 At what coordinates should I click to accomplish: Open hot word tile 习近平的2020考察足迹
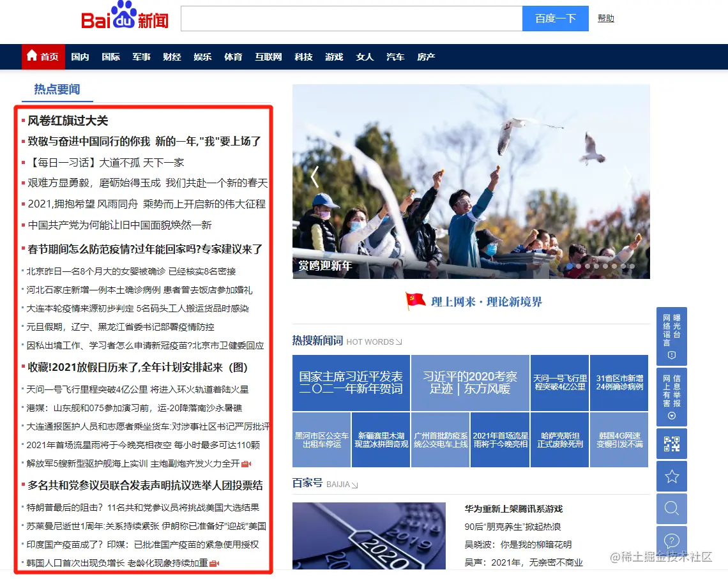tap(470, 383)
